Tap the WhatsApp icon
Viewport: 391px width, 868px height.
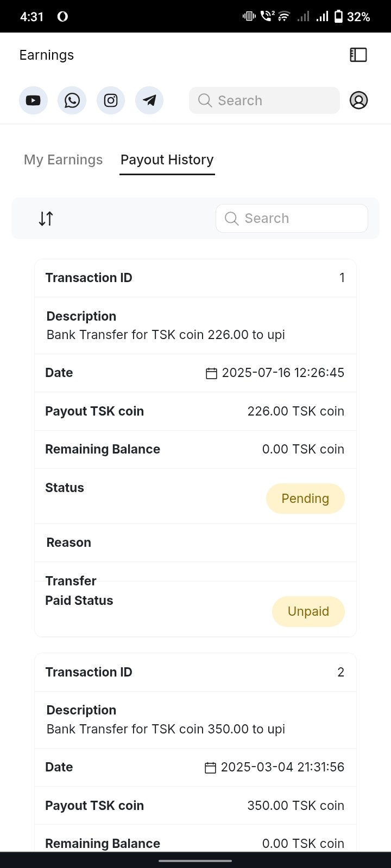click(x=72, y=100)
